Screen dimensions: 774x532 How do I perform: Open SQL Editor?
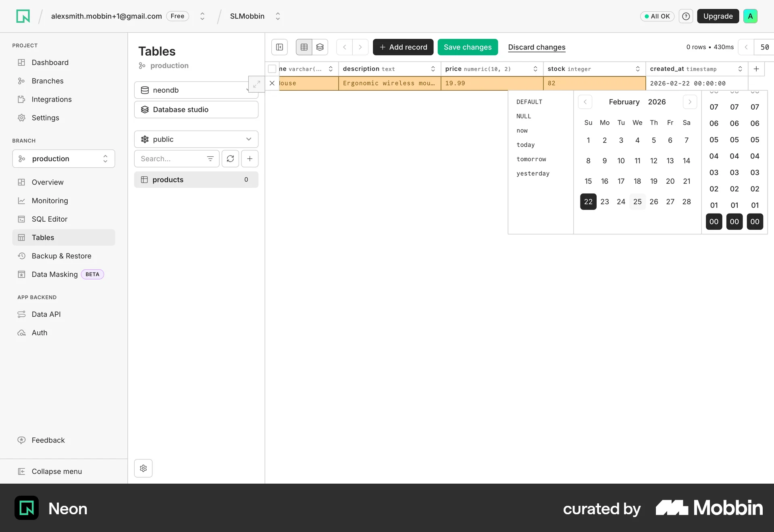coord(64,219)
